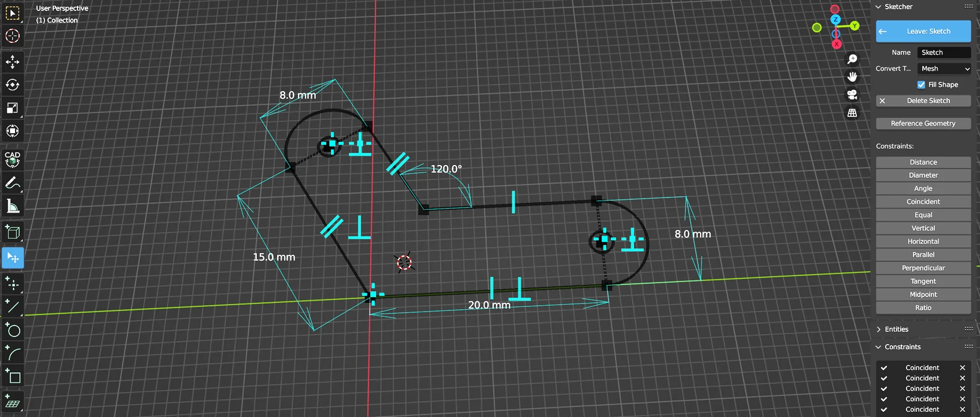
Task: Uncheck the Fill Shape checkbox
Action: pos(921,85)
